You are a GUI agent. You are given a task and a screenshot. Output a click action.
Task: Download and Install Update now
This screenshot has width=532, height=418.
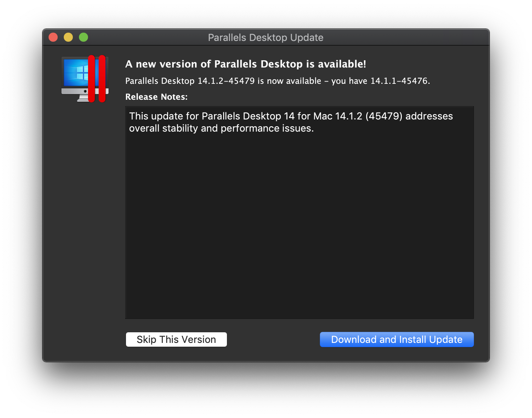tap(397, 339)
